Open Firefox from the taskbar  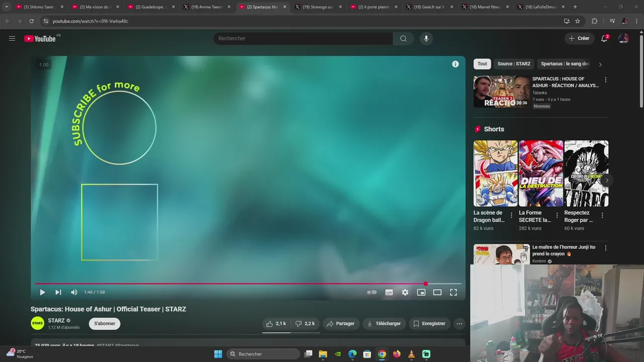(x=396, y=354)
